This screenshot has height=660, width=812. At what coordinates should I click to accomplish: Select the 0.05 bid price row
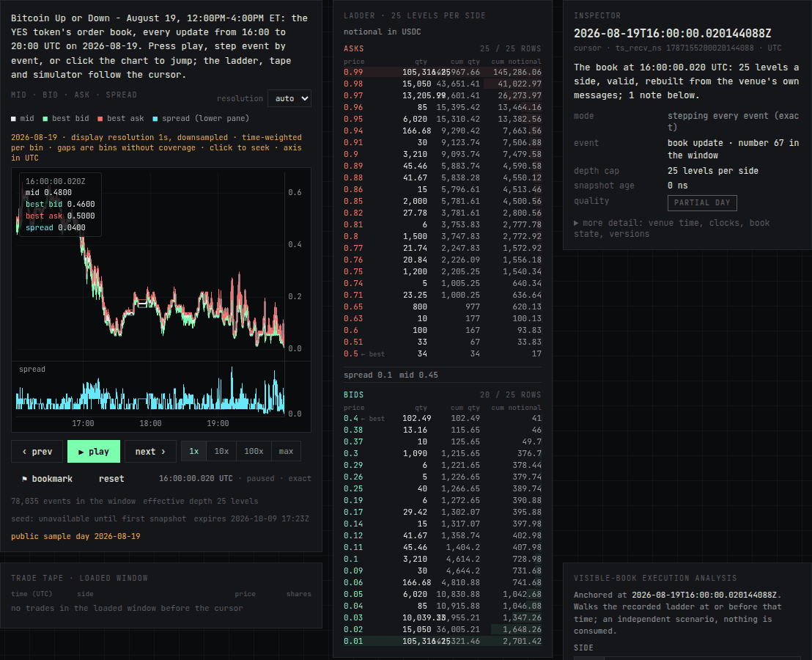[x=442, y=594]
